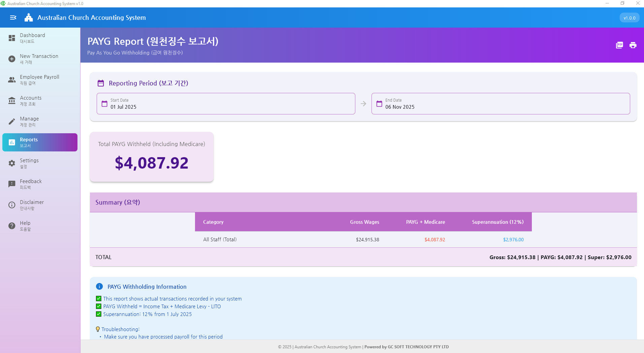Click the Feedback icon in sidebar

[12, 184]
